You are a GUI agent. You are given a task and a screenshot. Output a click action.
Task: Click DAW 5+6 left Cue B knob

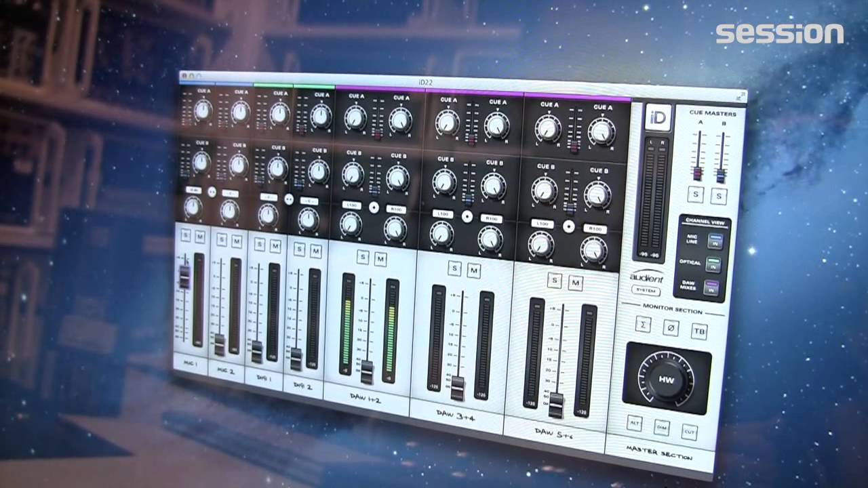click(545, 190)
